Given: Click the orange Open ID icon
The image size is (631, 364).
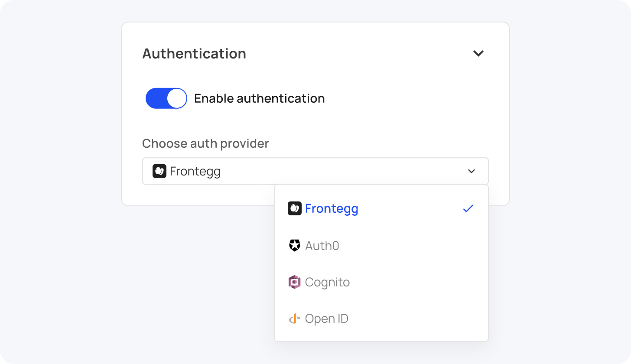Looking at the screenshot, I should 295,319.
